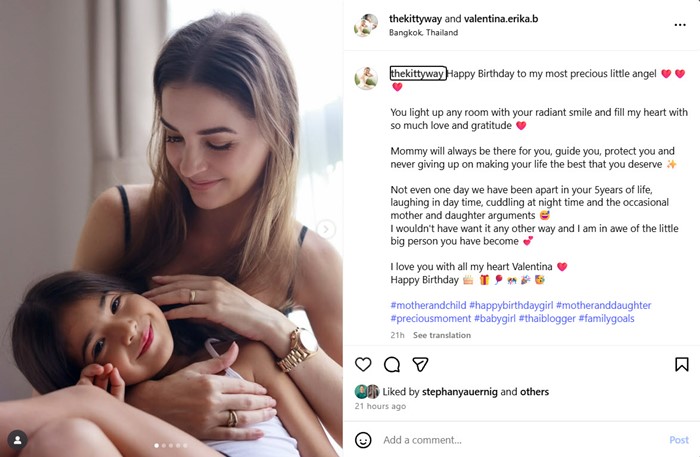Viewport: 700px width, 457px height.
Task: Open #motherandchild hashtag
Action: tap(427, 305)
